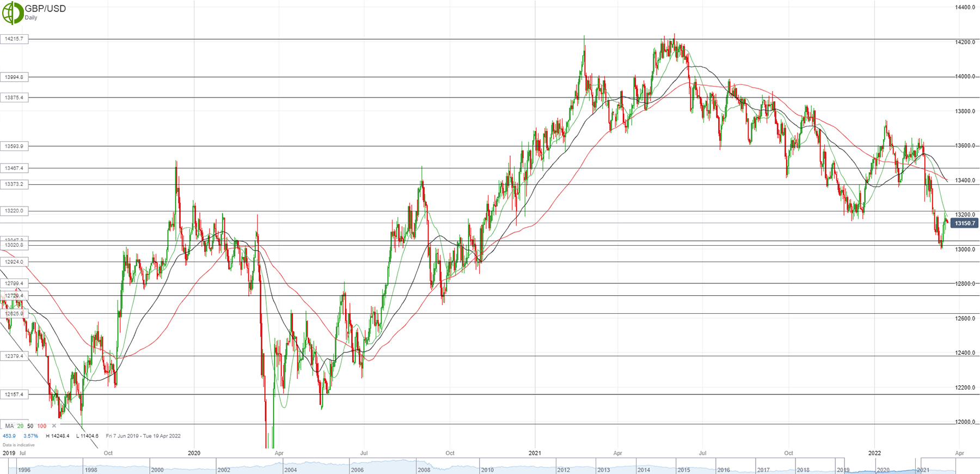Screen dimensions: 980x474
Task: Click the 3.57% percentage change value
Action: [x=32, y=436]
